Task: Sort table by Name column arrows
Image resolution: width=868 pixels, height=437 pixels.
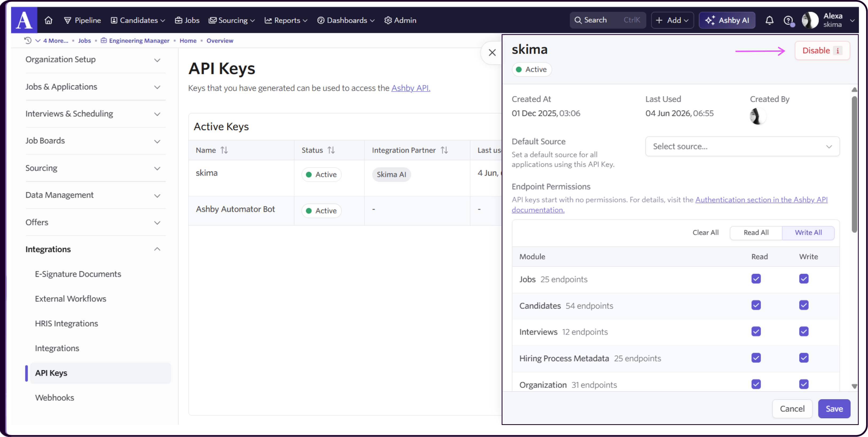Action: pos(224,150)
